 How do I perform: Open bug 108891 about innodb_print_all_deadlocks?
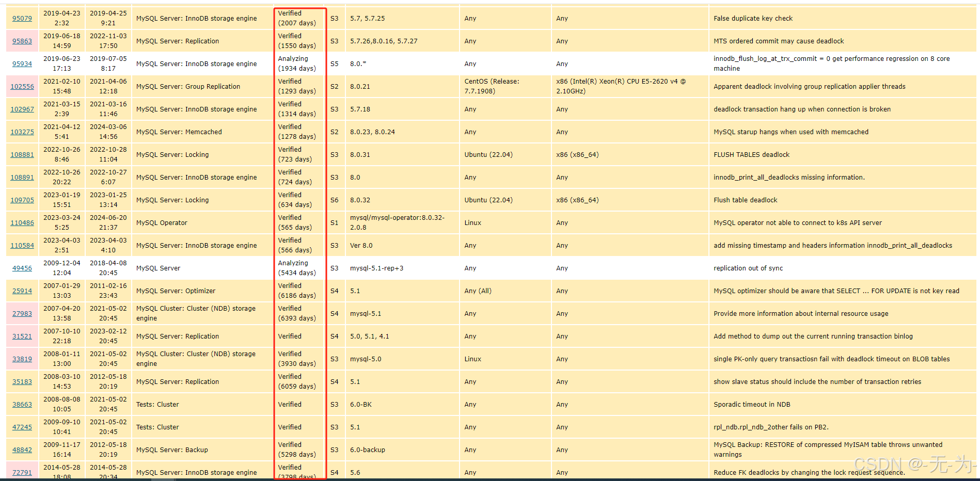[x=22, y=177]
